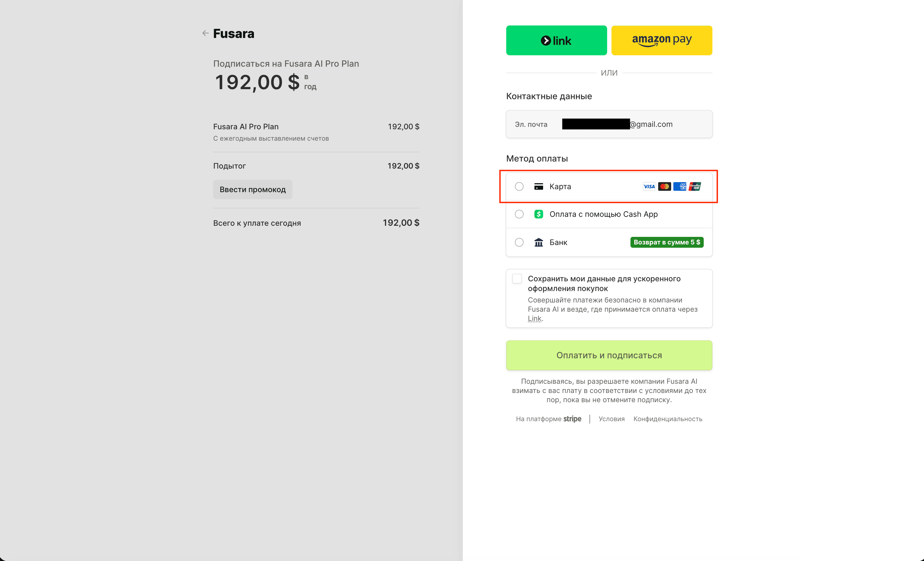Pay with the green Link button
Viewport: 924px width, 561px height.
coord(556,40)
